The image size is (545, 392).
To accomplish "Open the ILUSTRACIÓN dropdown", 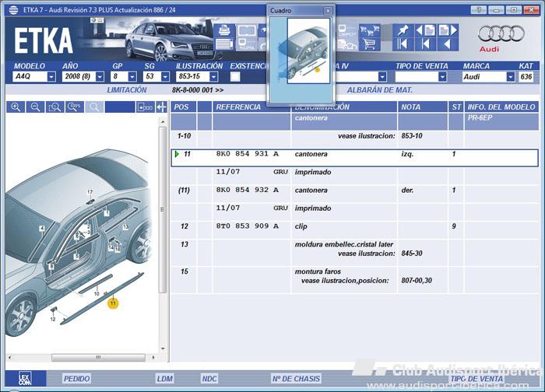I will coord(214,76).
